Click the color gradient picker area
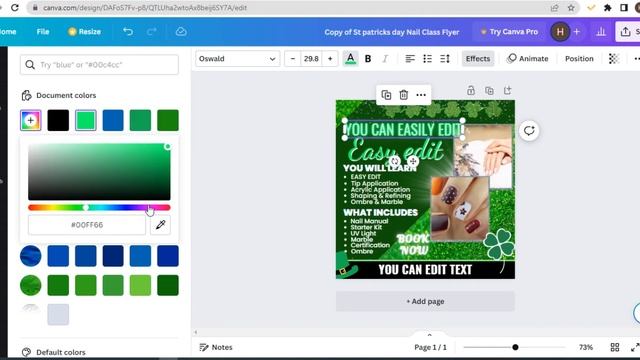This screenshot has width=640, height=360. 99,171
